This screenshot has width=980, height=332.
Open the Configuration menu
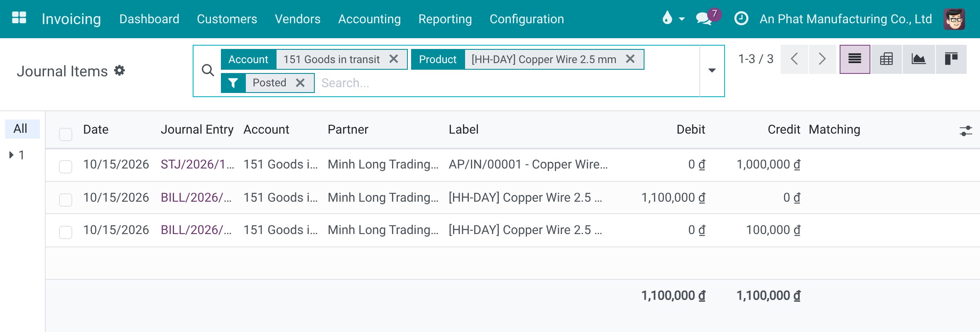click(x=527, y=19)
